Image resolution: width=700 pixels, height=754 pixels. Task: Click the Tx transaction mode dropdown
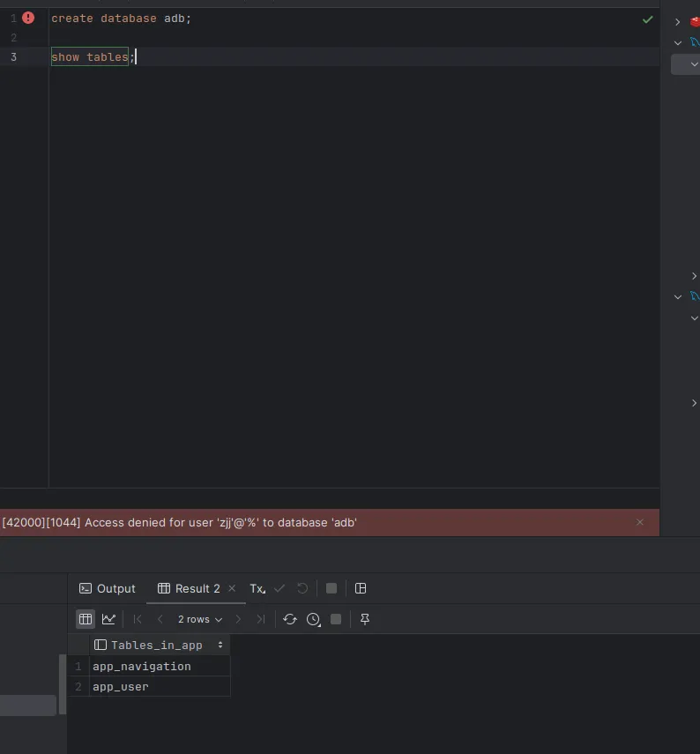pyautogui.click(x=257, y=588)
